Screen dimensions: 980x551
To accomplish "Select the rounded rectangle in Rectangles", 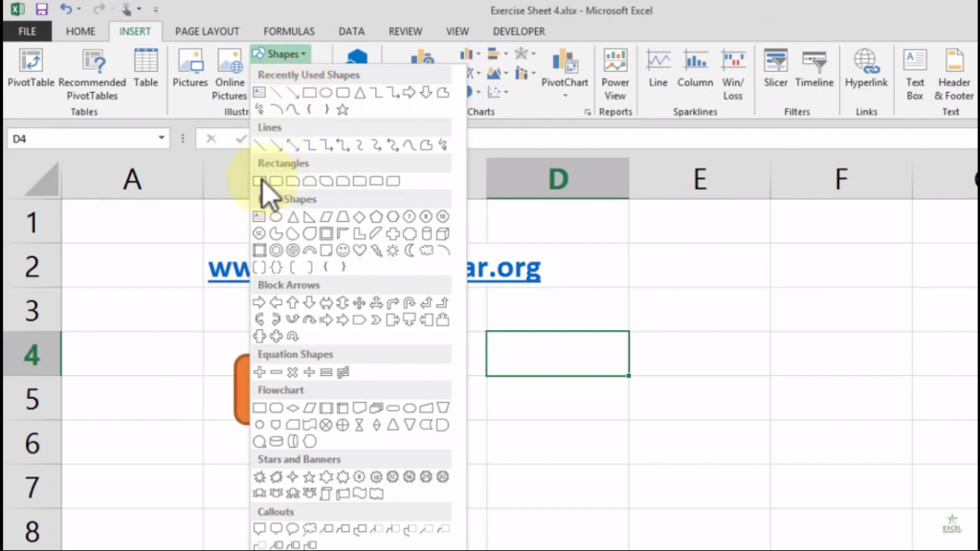I will pyautogui.click(x=277, y=181).
